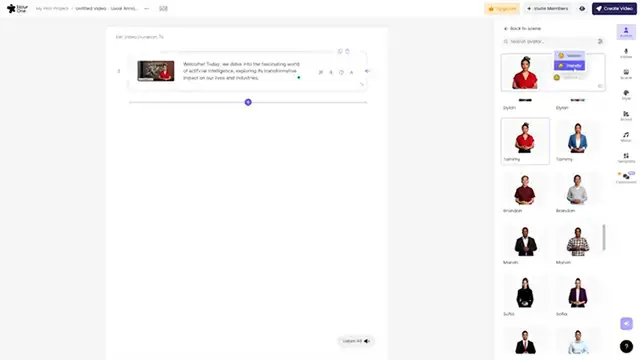Select Sofia avatar in purple blazer
The height and width of the screenshot is (360, 640).
[x=578, y=296]
